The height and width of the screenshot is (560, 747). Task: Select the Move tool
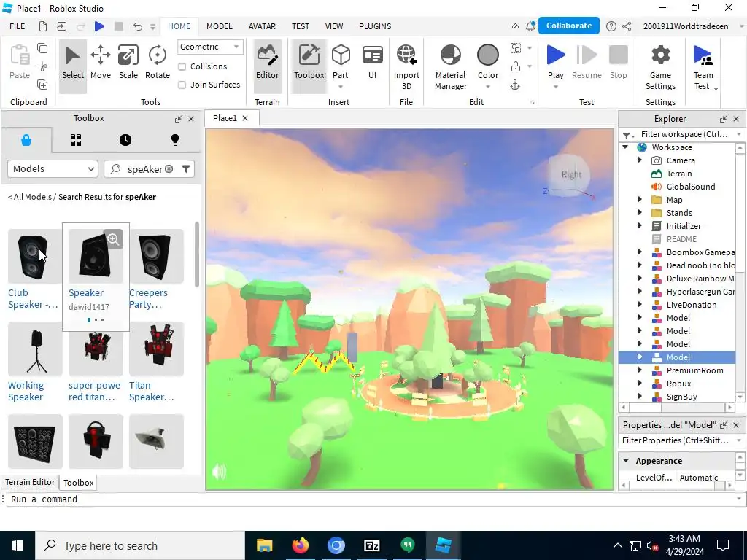[101, 63]
